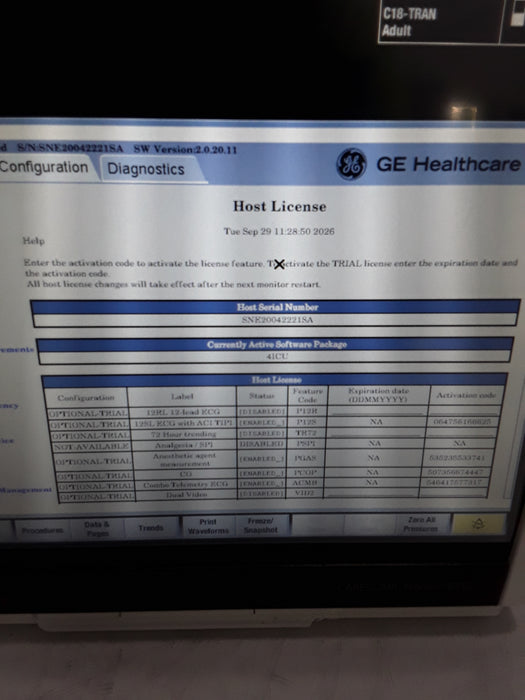Focus expiration date field for Dual Video

(x=371, y=493)
